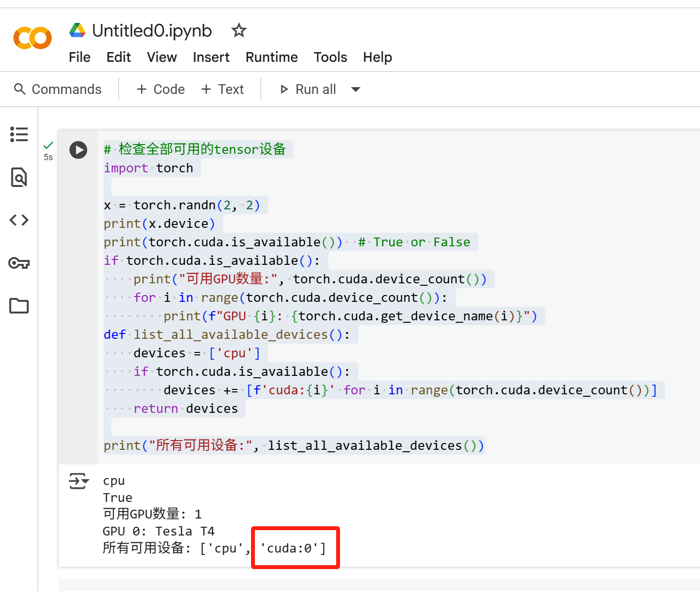The image size is (700, 591).
Task: Click output line 'True'
Action: click(118, 498)
